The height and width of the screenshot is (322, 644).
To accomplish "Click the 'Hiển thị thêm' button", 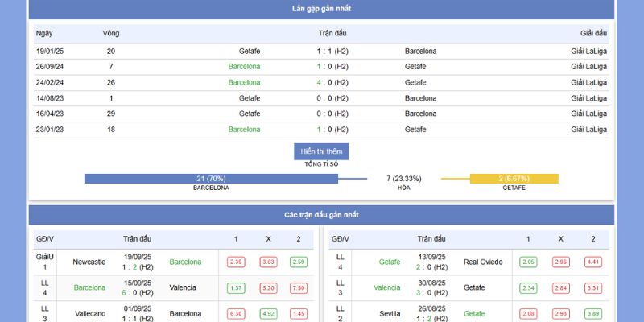I will click(321, 151).
